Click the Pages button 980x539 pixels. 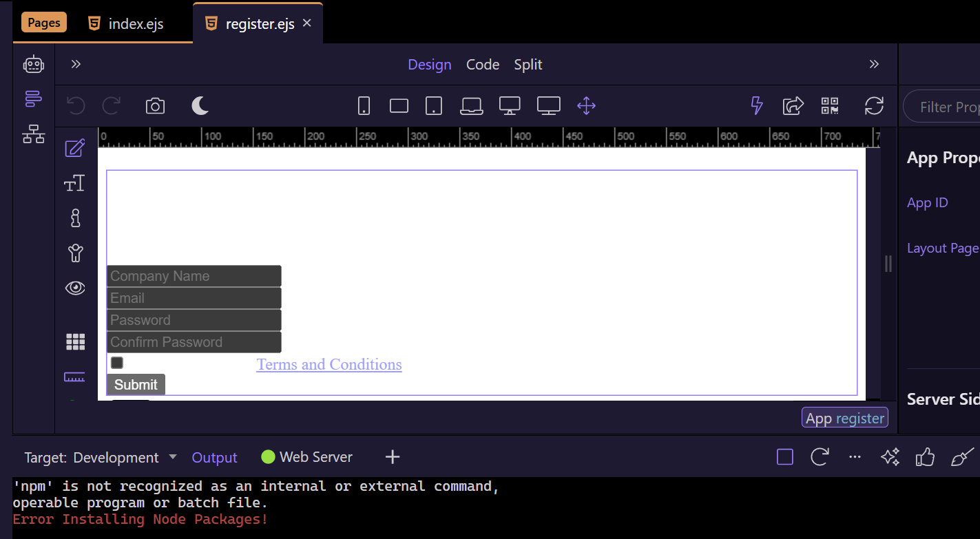click(x=44, y=23)
